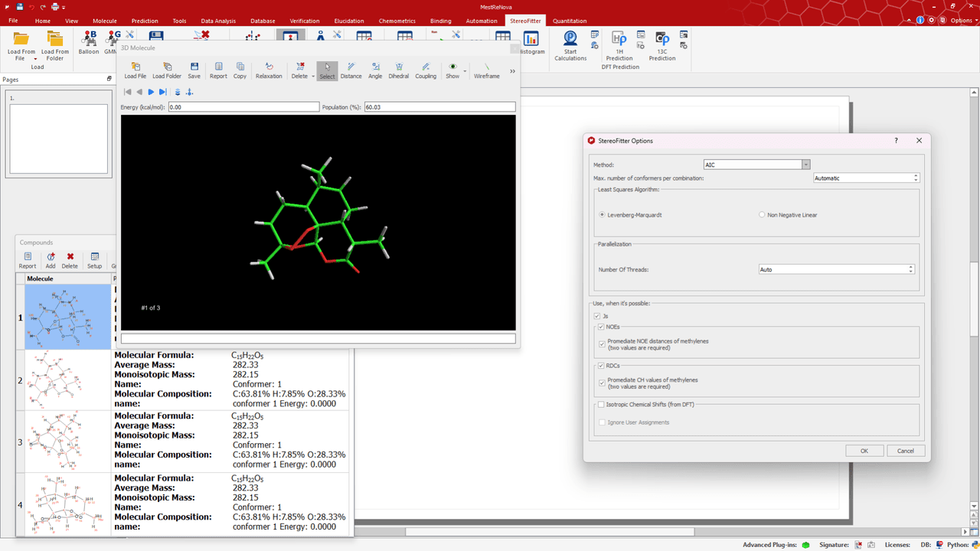Click Report in the 3D Molecule toolbar
The height and width of the screenshot is (551, 980).
(218, 70)
